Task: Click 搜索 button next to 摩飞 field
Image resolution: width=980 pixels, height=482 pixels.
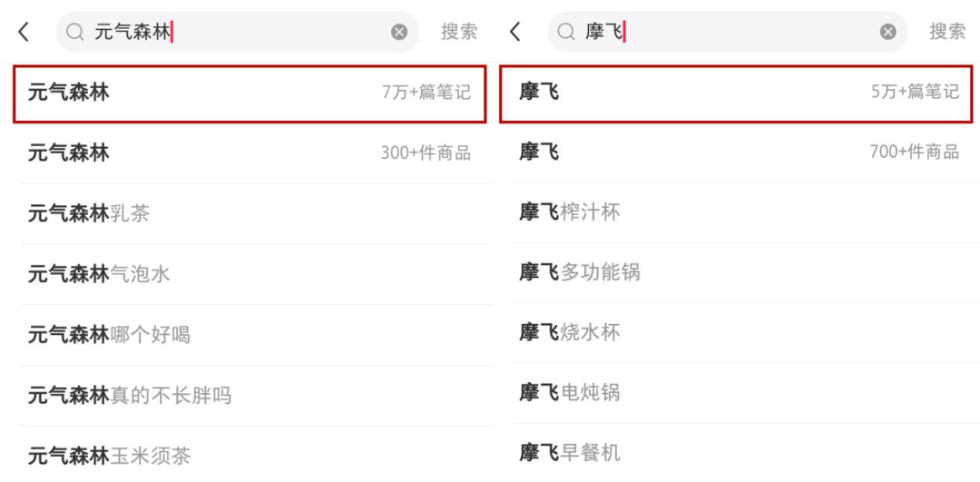Action: point(947,32)
